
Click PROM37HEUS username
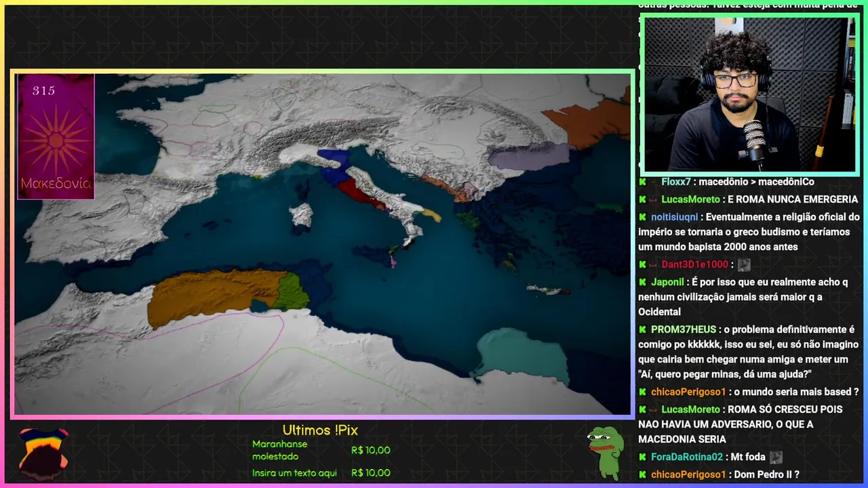pyautogui.click(x=684, y=329)
